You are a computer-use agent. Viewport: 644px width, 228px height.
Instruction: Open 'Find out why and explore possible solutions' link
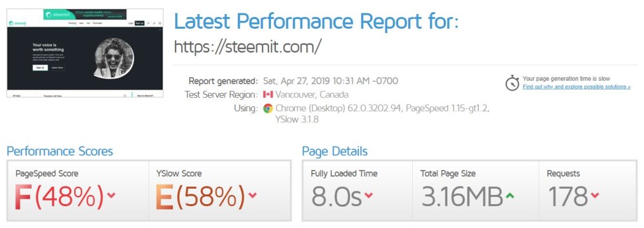click(x=576, y=87)
